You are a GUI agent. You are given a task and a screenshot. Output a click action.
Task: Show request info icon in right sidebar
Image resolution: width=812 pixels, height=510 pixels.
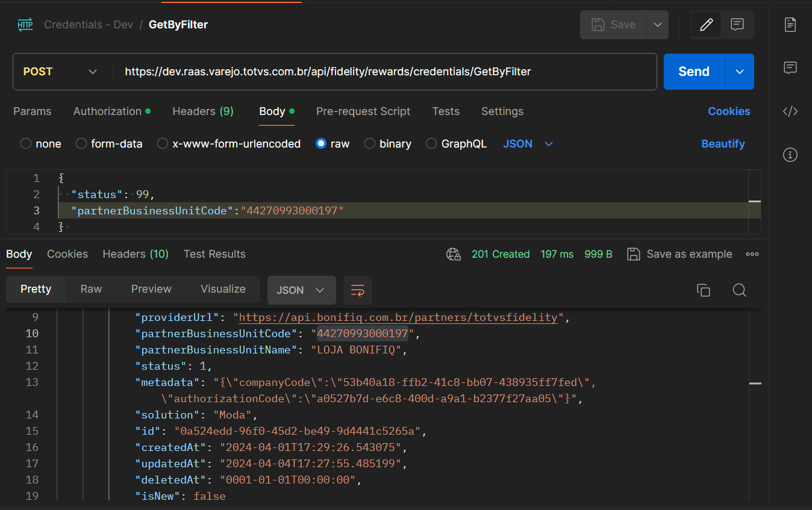(x=790, y=155)
